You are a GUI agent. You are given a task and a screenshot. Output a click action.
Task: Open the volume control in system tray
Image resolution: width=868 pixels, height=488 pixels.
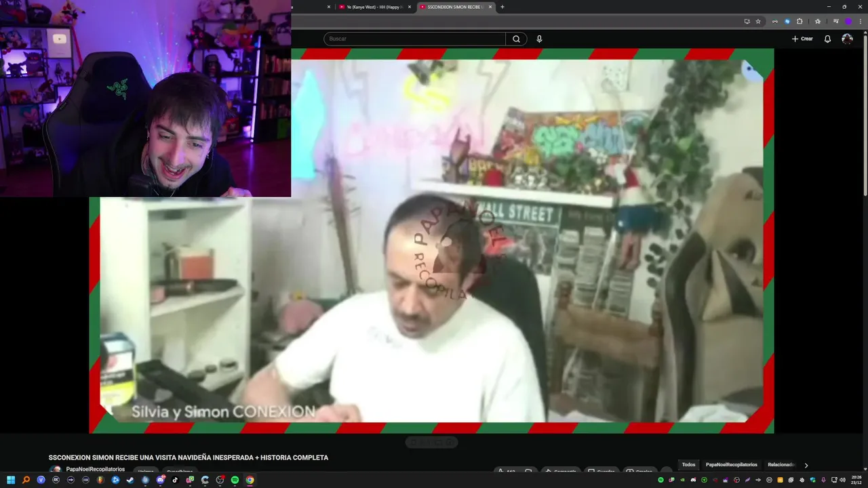tap(842, 480)
